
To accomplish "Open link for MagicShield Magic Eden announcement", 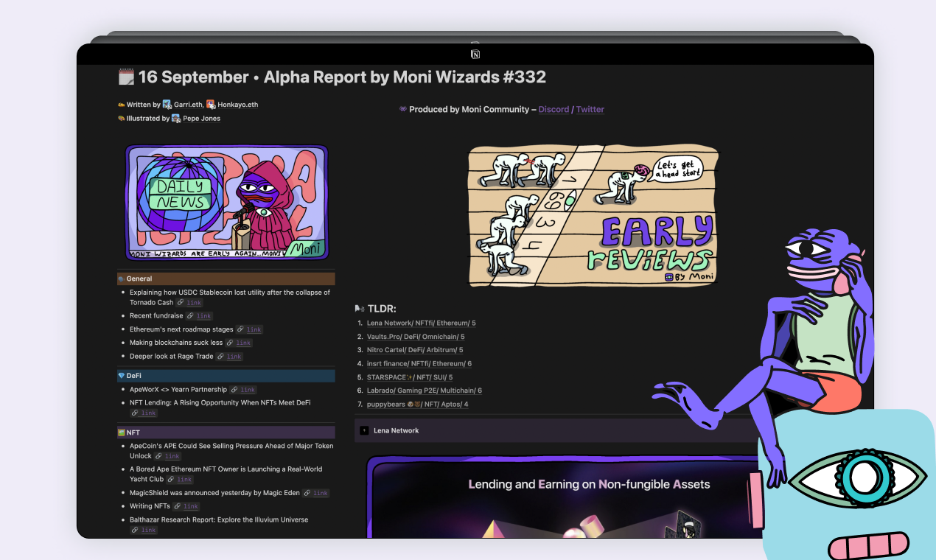I will pos(316,493).
